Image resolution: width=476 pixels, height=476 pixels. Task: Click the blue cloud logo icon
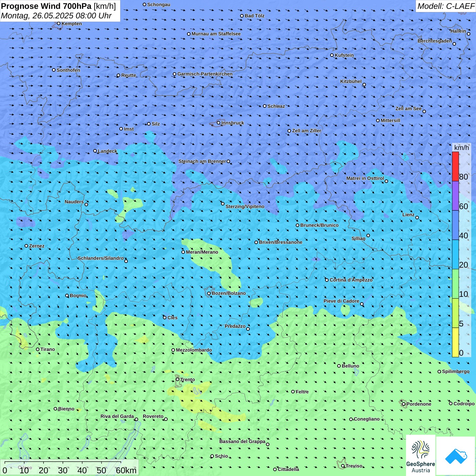456,456
